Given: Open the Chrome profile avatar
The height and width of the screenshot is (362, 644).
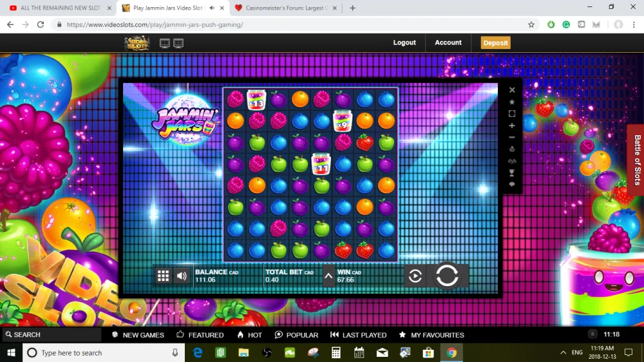Looking at the screenshot, I should (x=618, y=24).
